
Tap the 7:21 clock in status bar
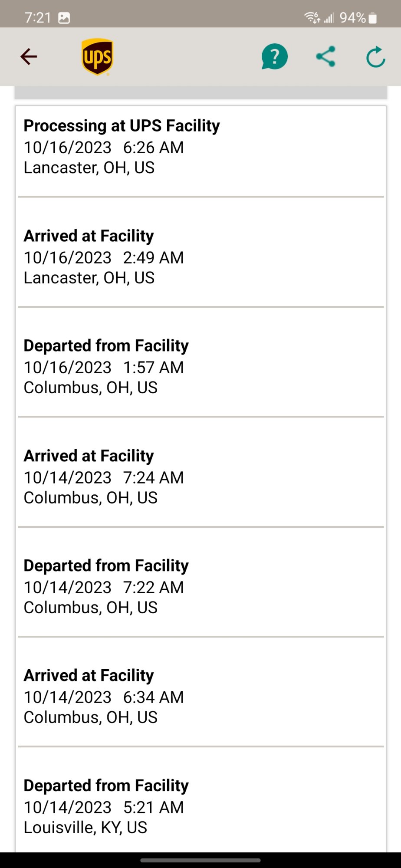38,18
